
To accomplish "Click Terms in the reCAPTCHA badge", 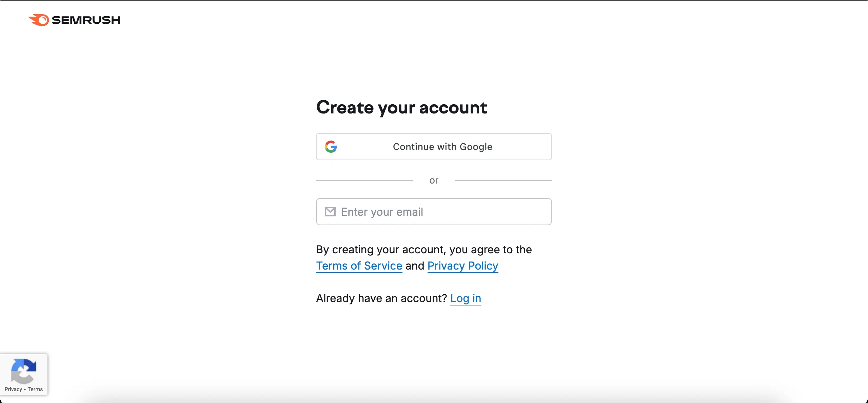I will click(x=35, y=389).
